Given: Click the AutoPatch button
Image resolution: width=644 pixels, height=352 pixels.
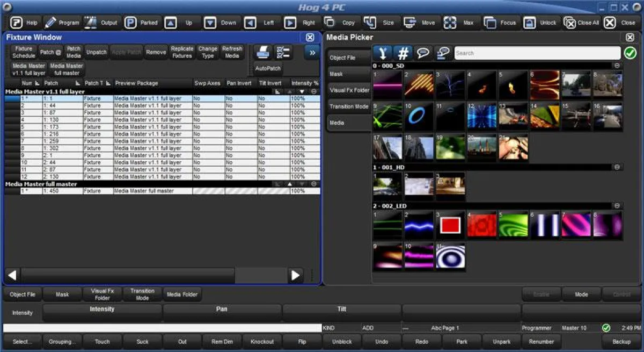Looking at the screenshot, I should coord(268,69).
